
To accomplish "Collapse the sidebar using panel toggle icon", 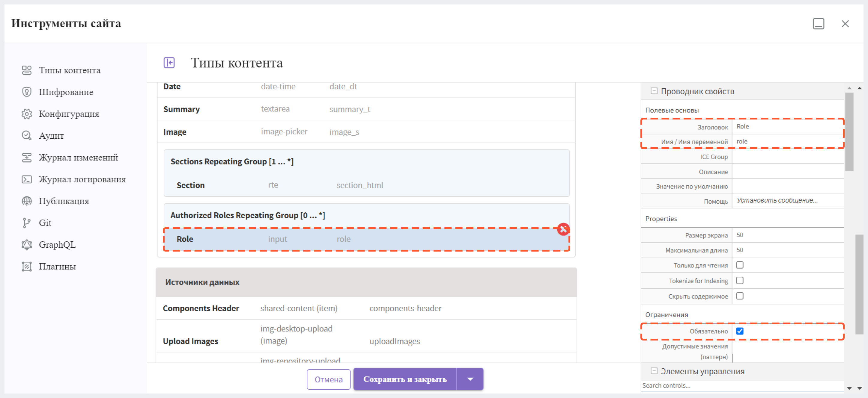I will pyautogui.click(x=169, y=63).
